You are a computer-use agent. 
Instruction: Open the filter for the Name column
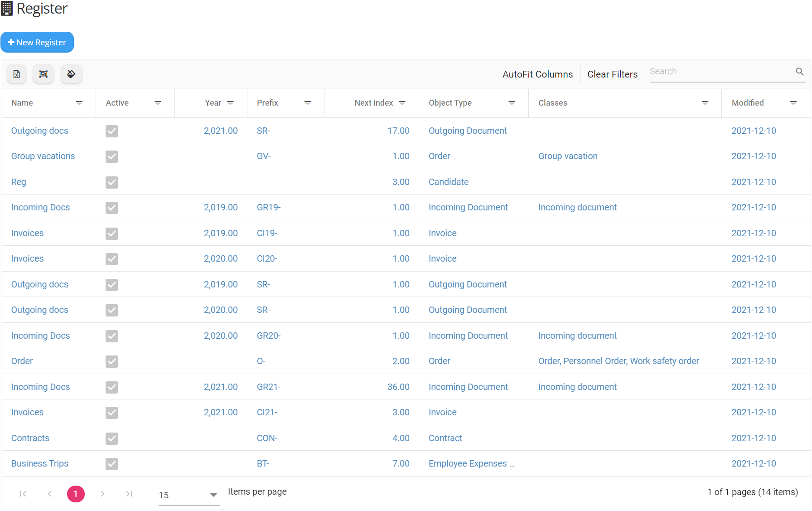[79, 103]
